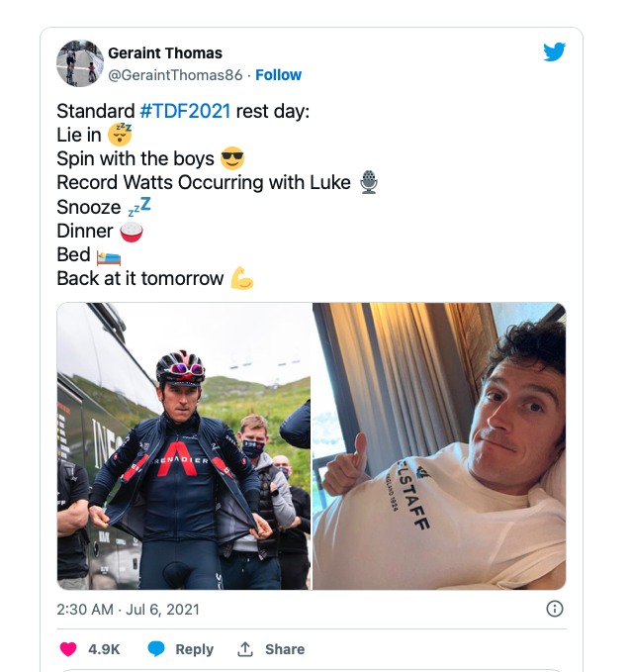The image size is (631, 672).
Task: Click the "Record Watts Occurring with Luke" line
Action: [x=203, y=183]
